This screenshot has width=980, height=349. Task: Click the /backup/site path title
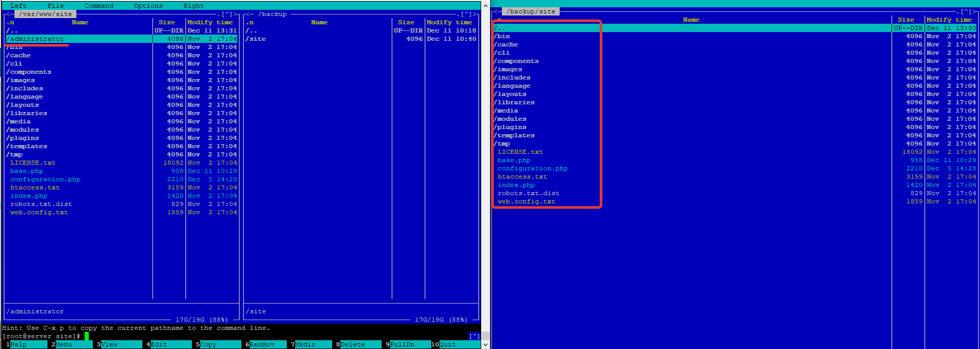click(531, 11)
